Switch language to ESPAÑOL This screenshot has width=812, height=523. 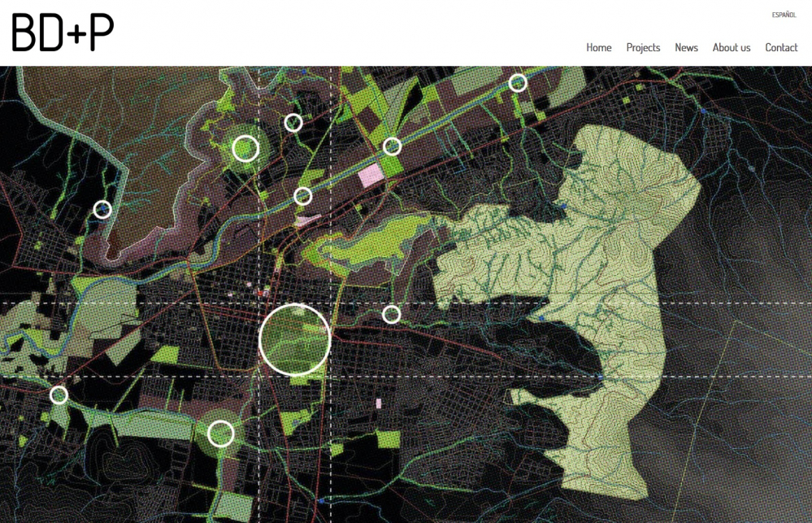pos(784,15)
